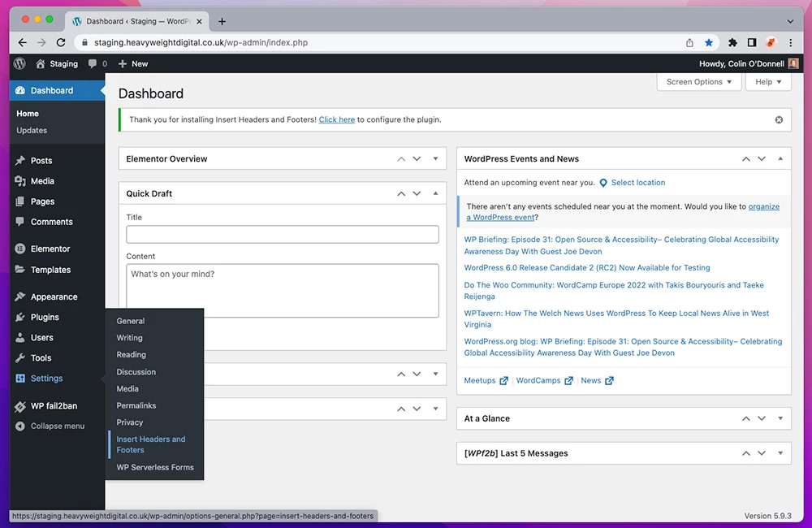Focus the Quick Draft Title field

coord(282,235)
